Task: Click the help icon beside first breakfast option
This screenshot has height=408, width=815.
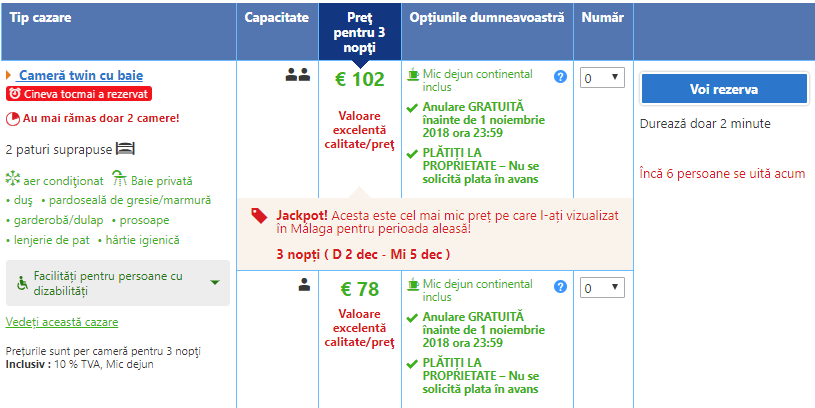Action: [560, 77]
